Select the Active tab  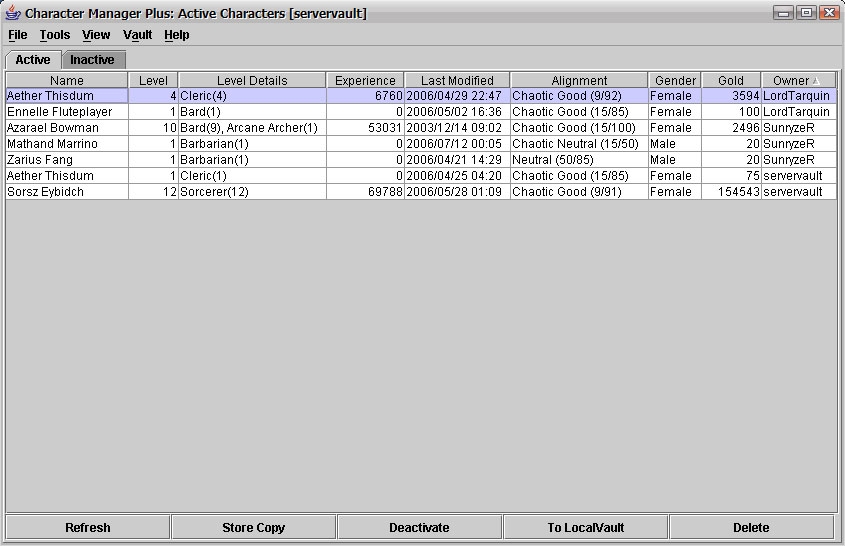(33, 60)
